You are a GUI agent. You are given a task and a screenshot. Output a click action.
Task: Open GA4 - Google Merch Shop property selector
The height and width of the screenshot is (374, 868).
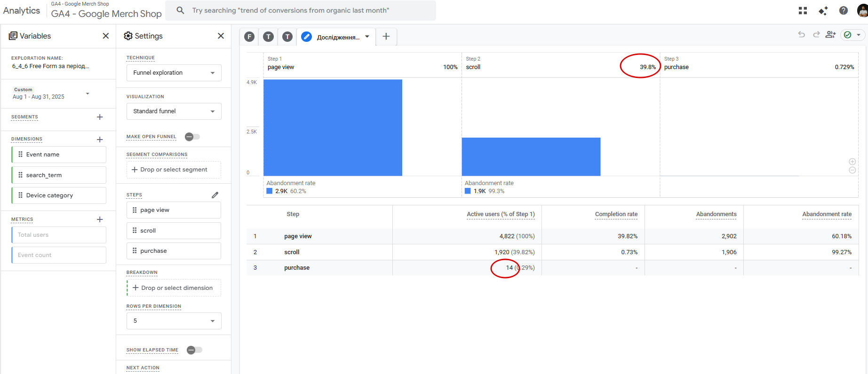[x=106, y=10]
